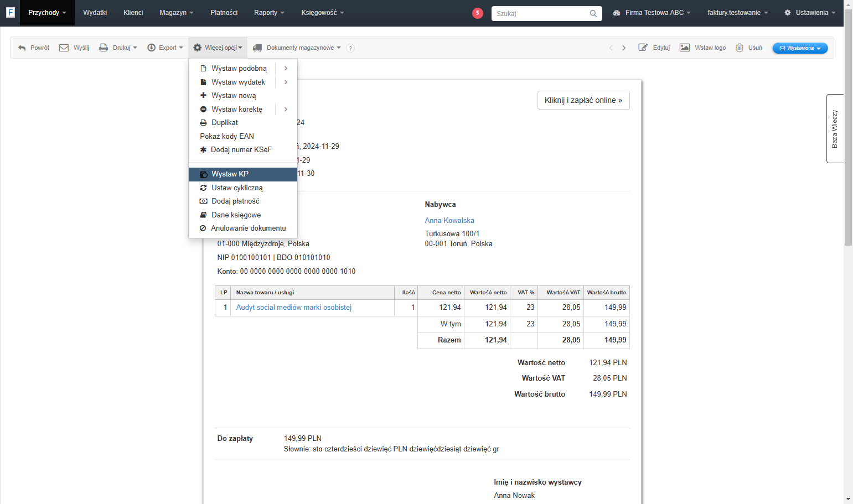
Task: Expand Wystaw podobną submenu arrow
Action: pyautogui.click(x=286, y=69)
